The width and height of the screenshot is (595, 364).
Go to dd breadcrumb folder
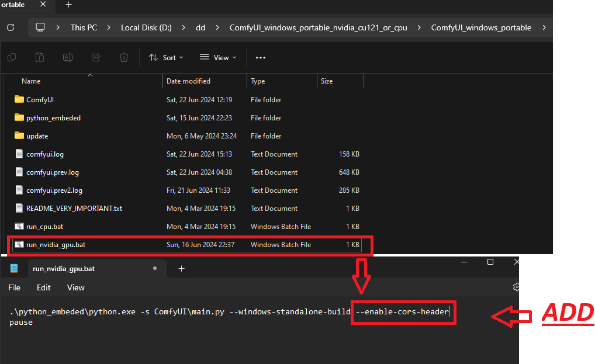pos(200,27)
